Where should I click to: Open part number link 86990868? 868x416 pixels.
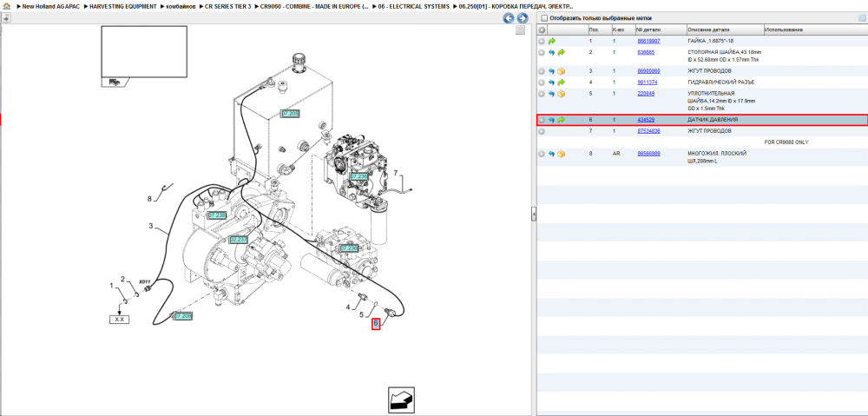tap(648, 71)
